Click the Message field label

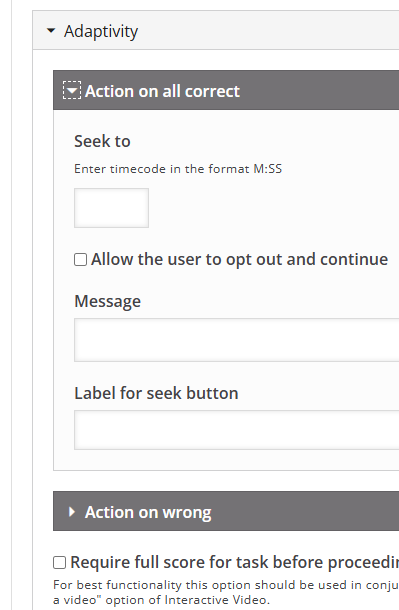(x=107, y=301)
